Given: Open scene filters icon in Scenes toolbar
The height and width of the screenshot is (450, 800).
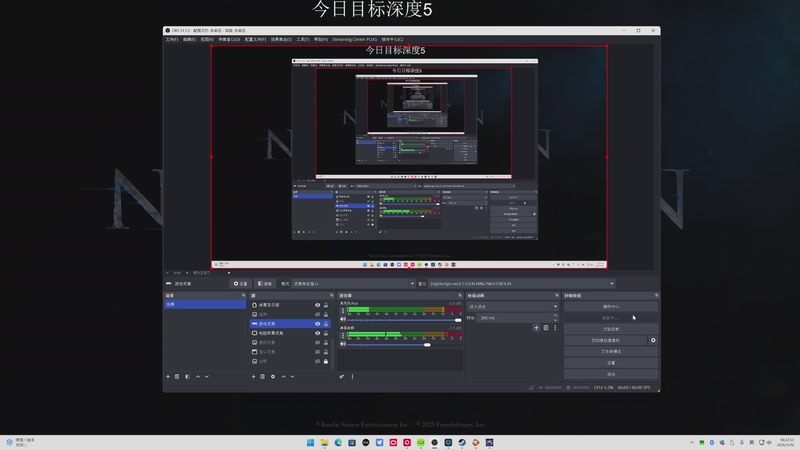Looking at the screenshot, I should coord(187,377).
